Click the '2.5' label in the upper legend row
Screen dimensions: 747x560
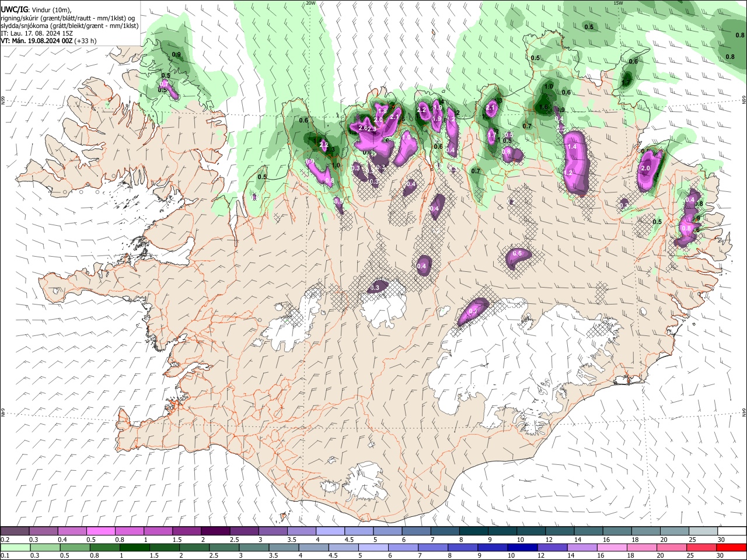pos(234,540)
